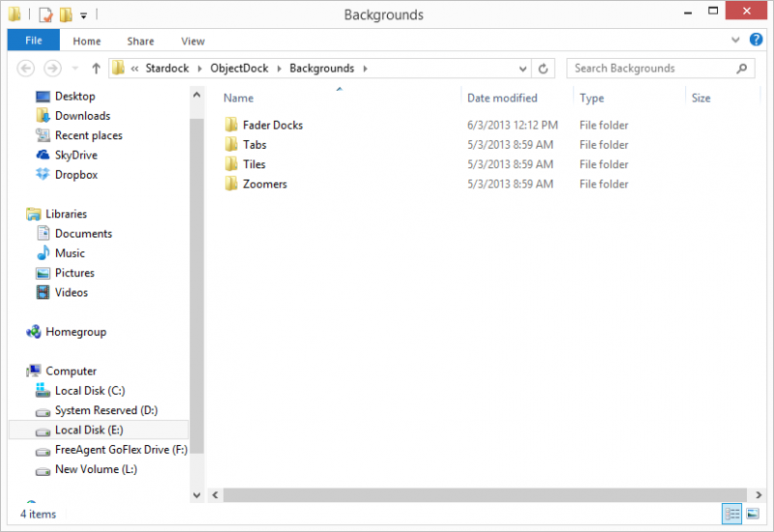Select the Fader Docks folder icon
Viewport: 774px width, 532px height.
231,125
